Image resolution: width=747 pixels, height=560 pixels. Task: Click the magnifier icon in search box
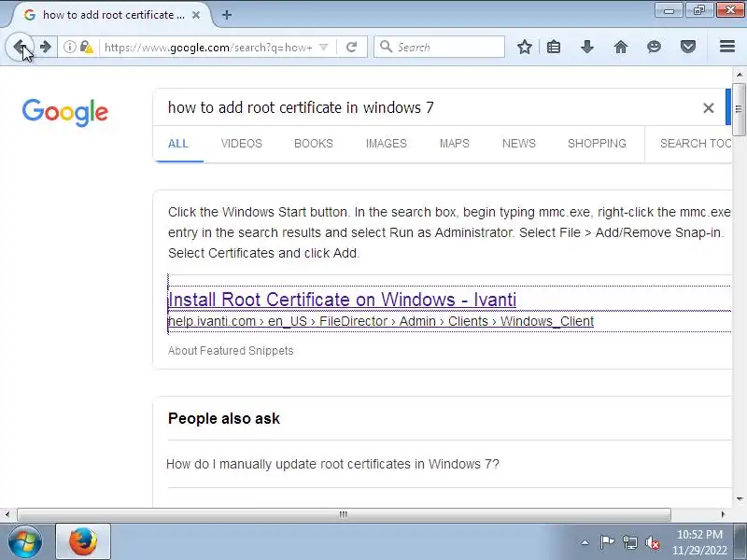(x=386, y=47)
